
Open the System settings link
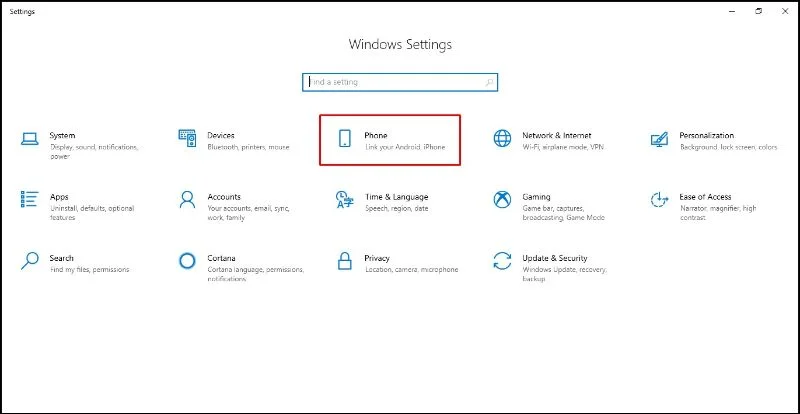[x=62, y=136]
